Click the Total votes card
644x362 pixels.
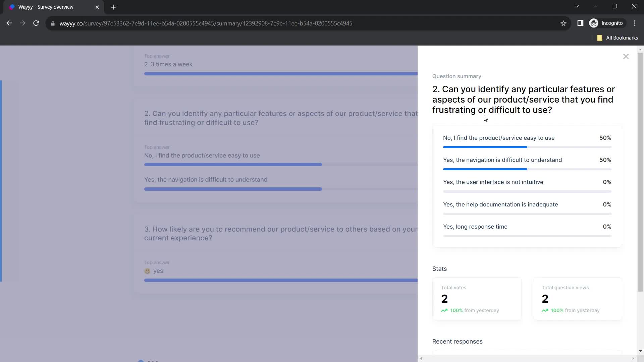(x=477, y=299)
